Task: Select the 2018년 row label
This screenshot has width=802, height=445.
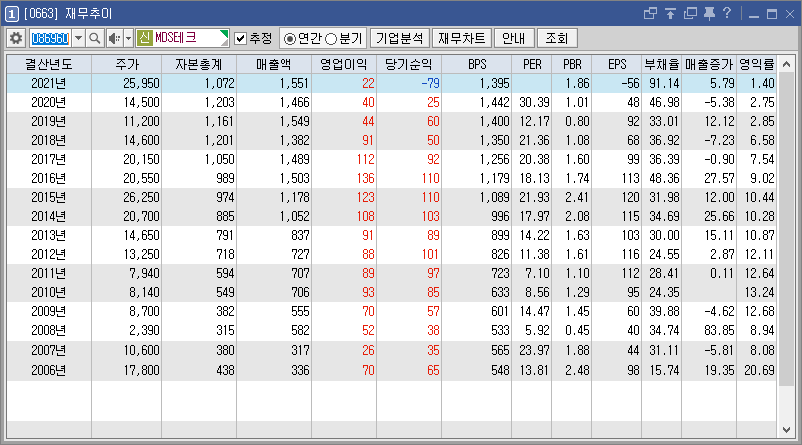Action: [49, 140]
